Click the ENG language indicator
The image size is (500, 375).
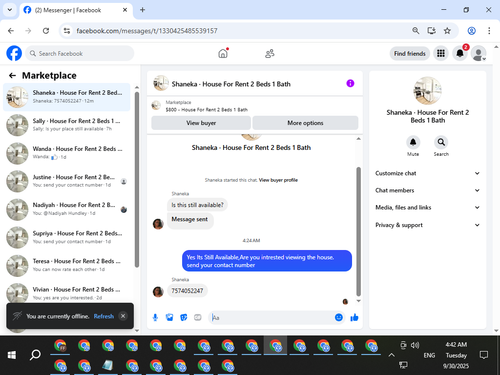point(429,355)
